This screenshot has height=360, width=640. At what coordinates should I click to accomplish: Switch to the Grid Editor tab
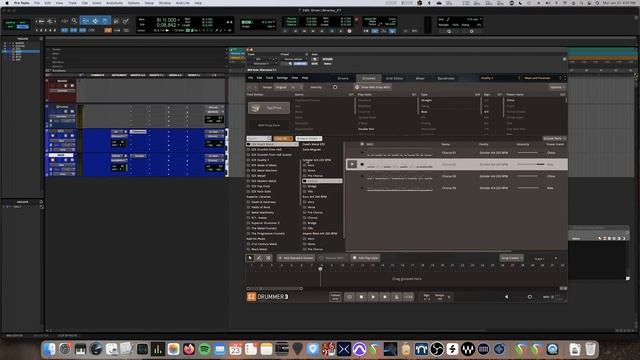pos(394,78)
